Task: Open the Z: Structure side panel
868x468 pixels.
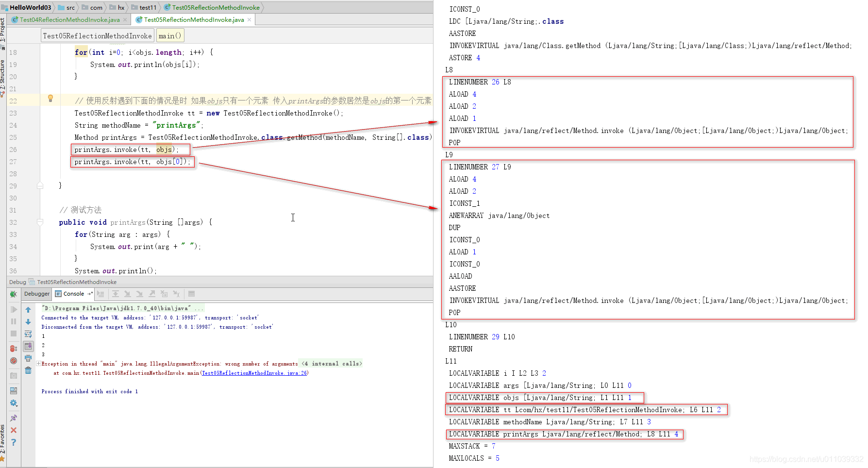Action: click(x=3, y=78)
